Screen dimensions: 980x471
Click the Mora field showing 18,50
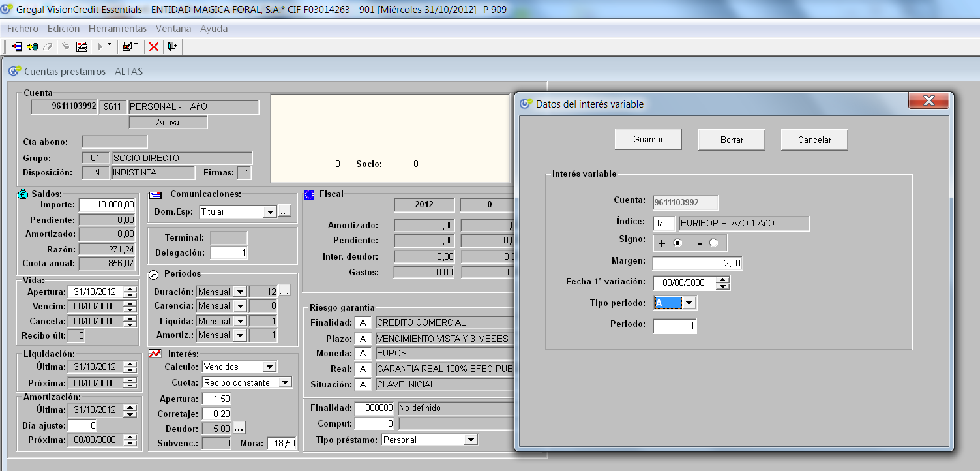coord(282,444)
